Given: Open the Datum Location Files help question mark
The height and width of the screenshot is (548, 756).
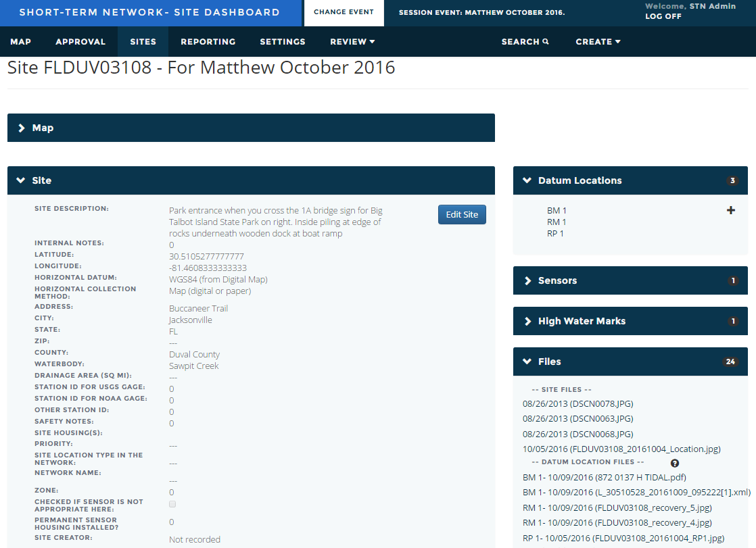Looking at the screenshot, I should 674,462.
